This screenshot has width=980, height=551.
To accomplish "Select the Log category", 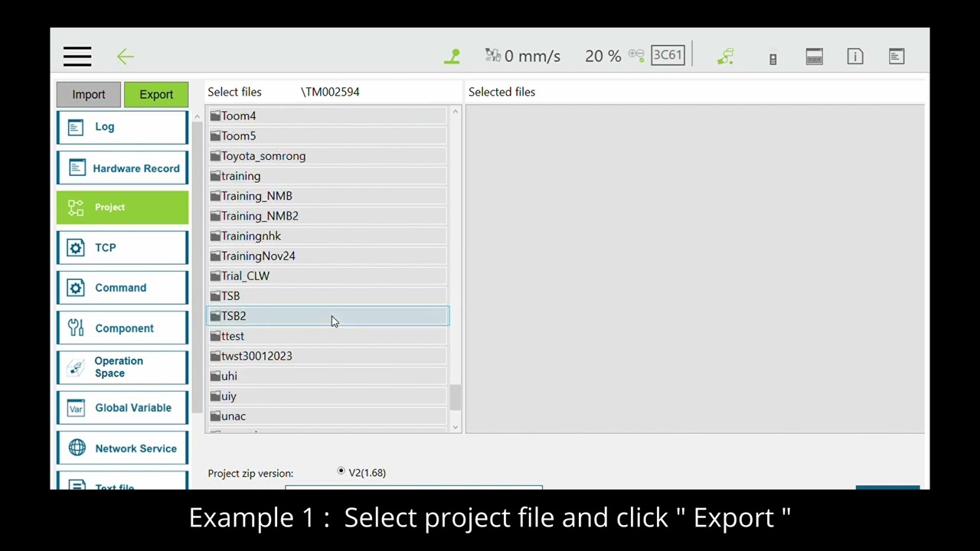I will coord(122,127).
